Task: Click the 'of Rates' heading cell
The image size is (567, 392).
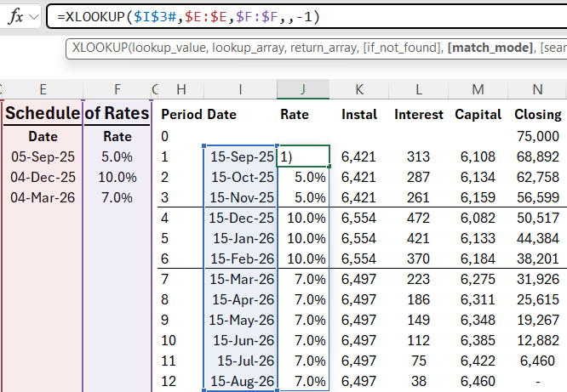Action: pyautogui.click(x=117, y=113)
